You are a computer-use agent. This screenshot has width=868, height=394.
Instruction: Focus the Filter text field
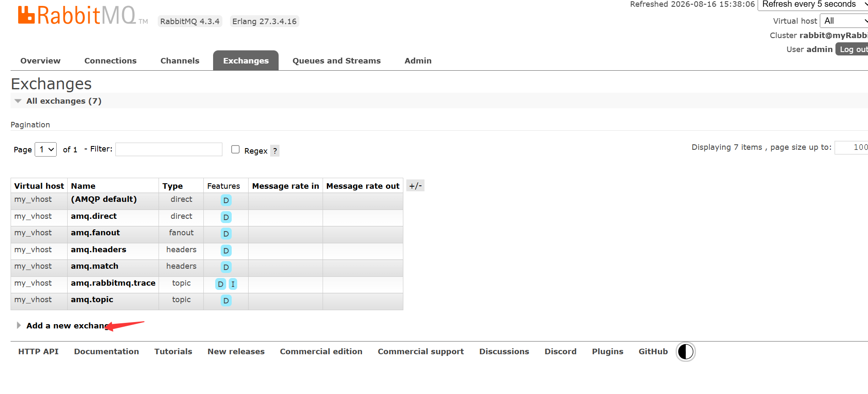[x=169, y=149]
